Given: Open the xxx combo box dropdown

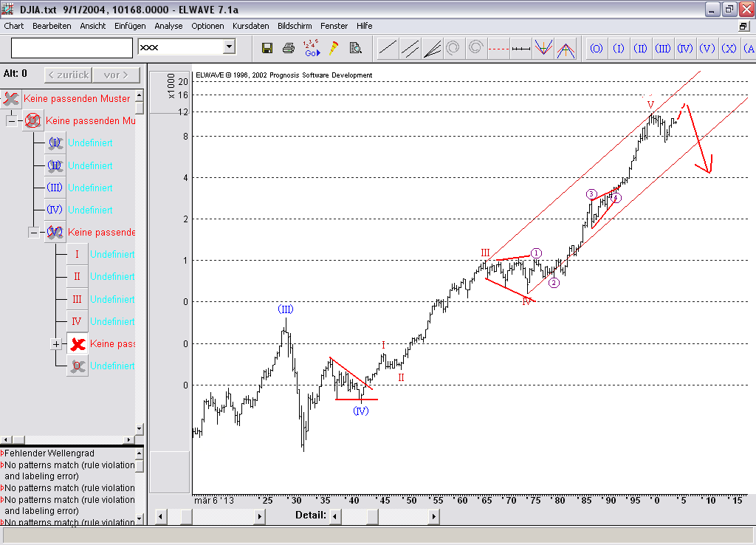Looking at the screenshot, I should [x=229, y=47].
